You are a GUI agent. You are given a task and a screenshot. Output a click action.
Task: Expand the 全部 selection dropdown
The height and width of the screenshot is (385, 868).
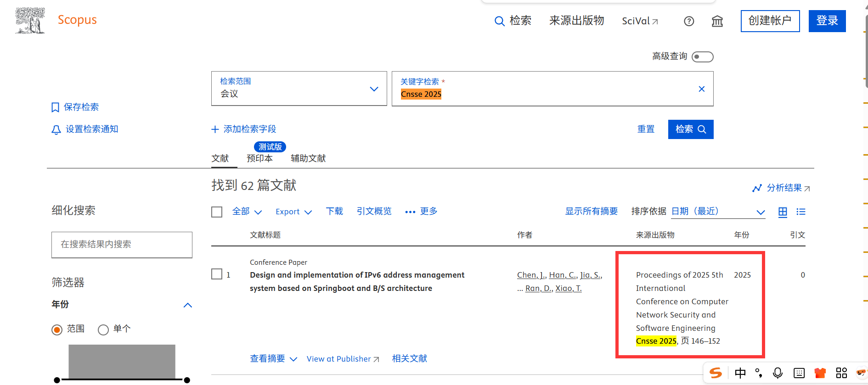pyautogui.click(x=247, y=211)
